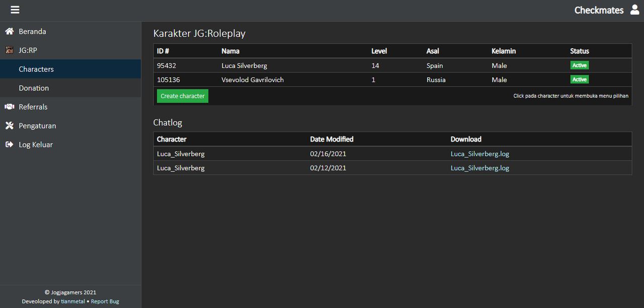Click character ID 105136

[x=169, y=80]
